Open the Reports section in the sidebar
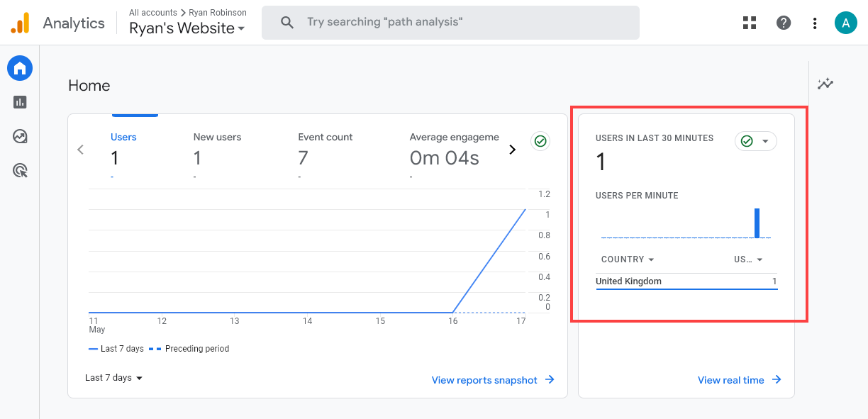Image resolution: width=868 pixels, height=419 pixels. click(x=19, y=101)
